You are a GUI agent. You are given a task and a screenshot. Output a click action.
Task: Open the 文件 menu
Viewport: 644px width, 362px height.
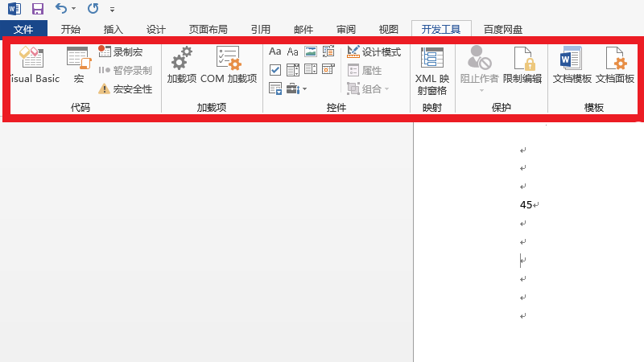(x=24, y=30)
